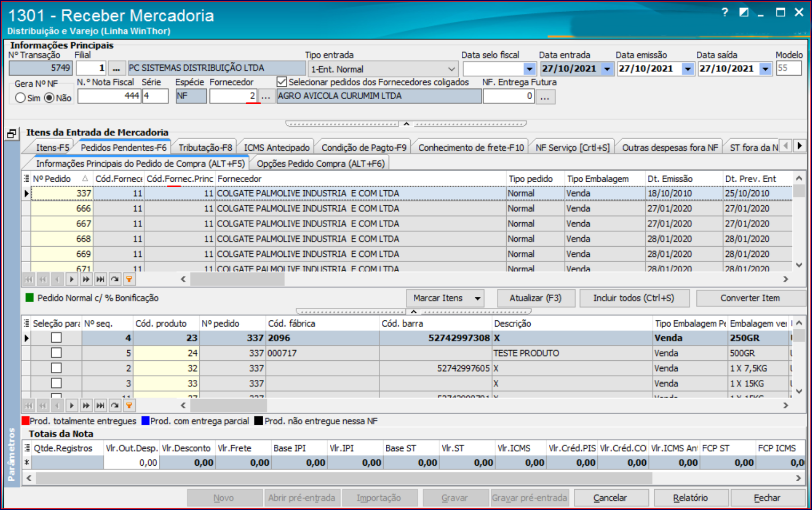Open column chooser of pedidos grid
This screenshot has height=510, width=812.
click(26, 179)
